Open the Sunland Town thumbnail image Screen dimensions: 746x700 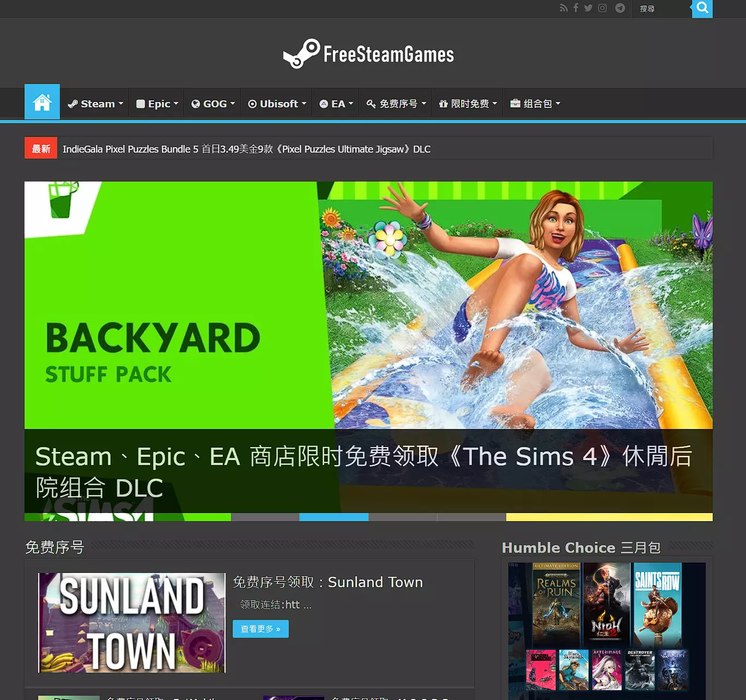tap(132, 623)
